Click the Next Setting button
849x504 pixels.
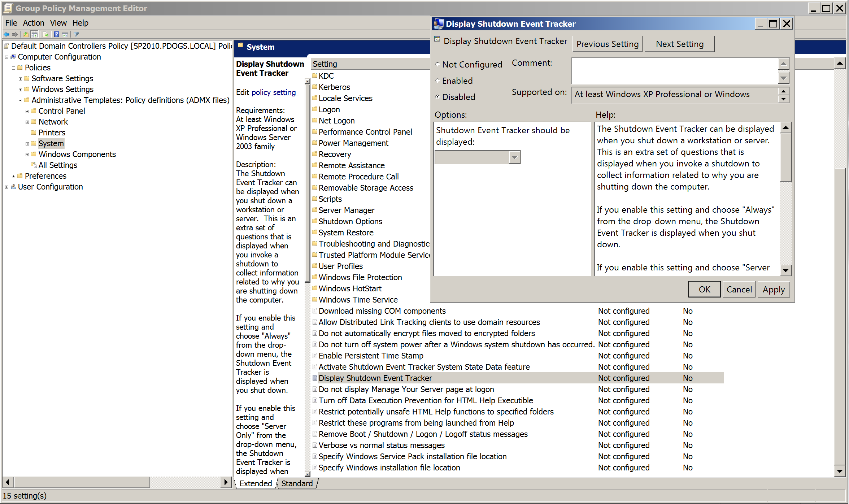point(679,44)
